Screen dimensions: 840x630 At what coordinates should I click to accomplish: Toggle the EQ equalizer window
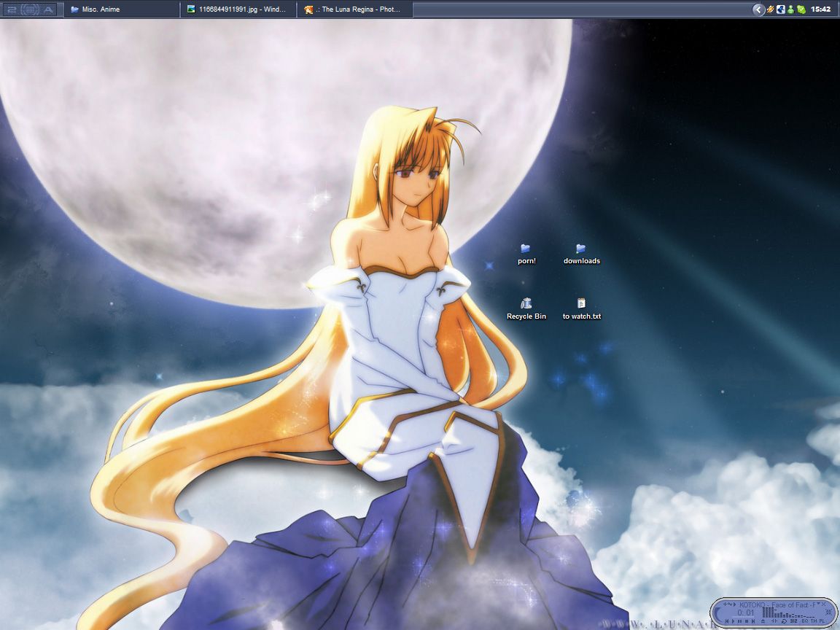point(805,621)
